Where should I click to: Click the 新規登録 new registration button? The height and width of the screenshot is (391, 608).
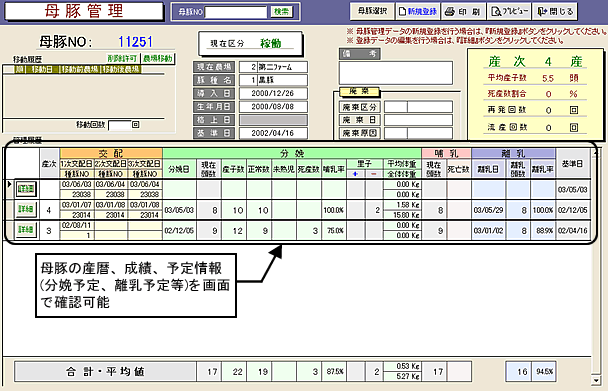click(417, 11)
